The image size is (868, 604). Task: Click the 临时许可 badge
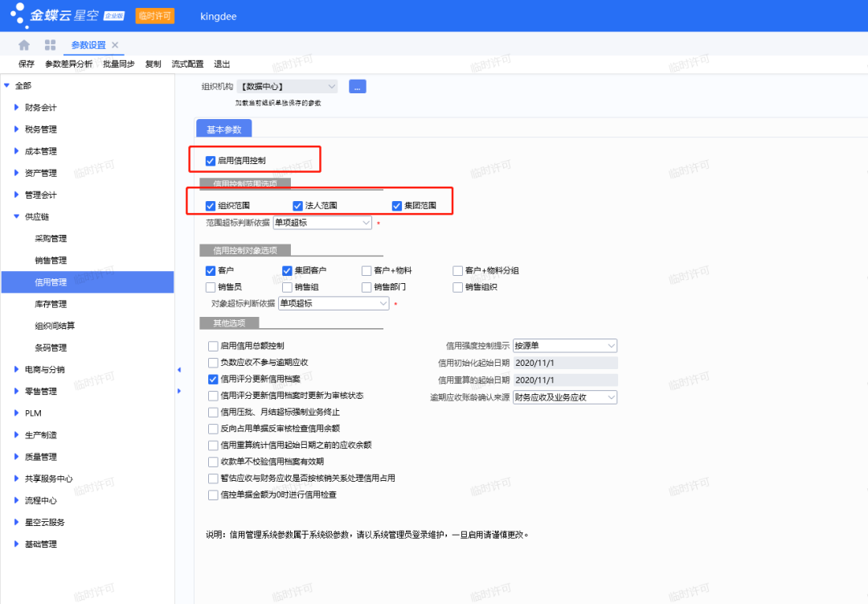point(155,15)
